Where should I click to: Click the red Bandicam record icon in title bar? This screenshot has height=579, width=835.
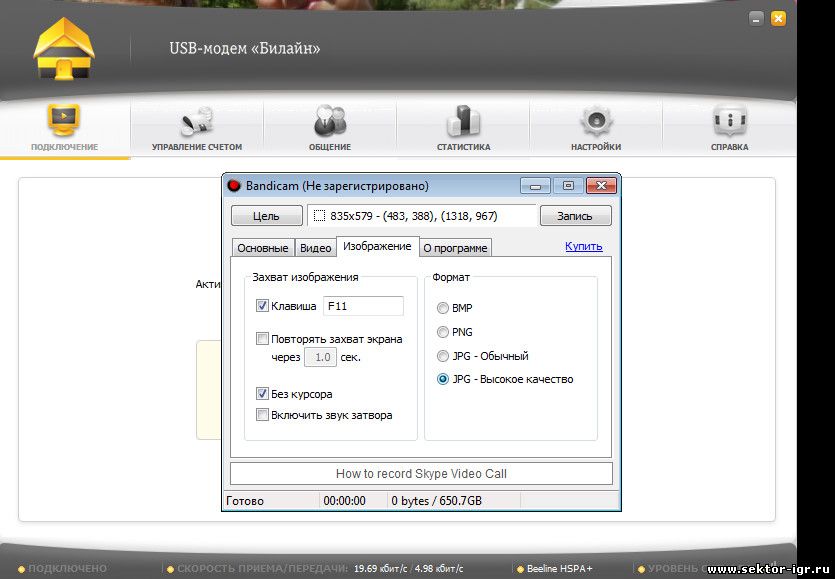[234, 186]
